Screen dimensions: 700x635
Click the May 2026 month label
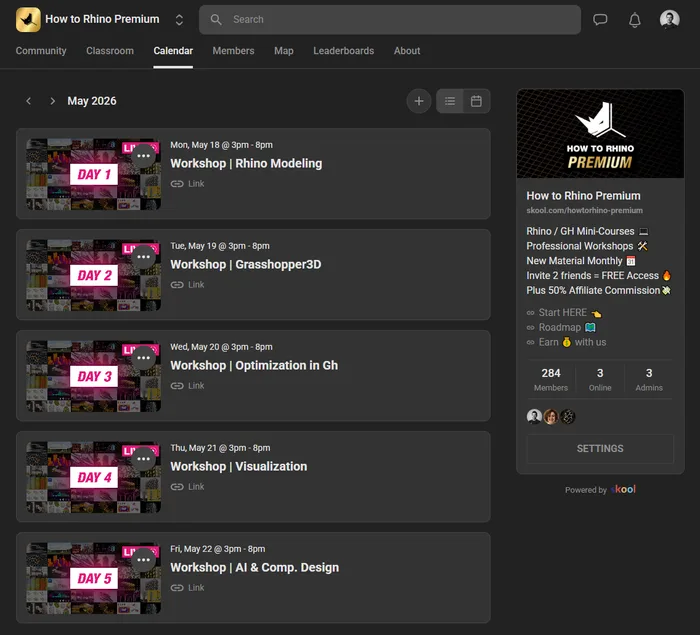click(x=92, y=101)
